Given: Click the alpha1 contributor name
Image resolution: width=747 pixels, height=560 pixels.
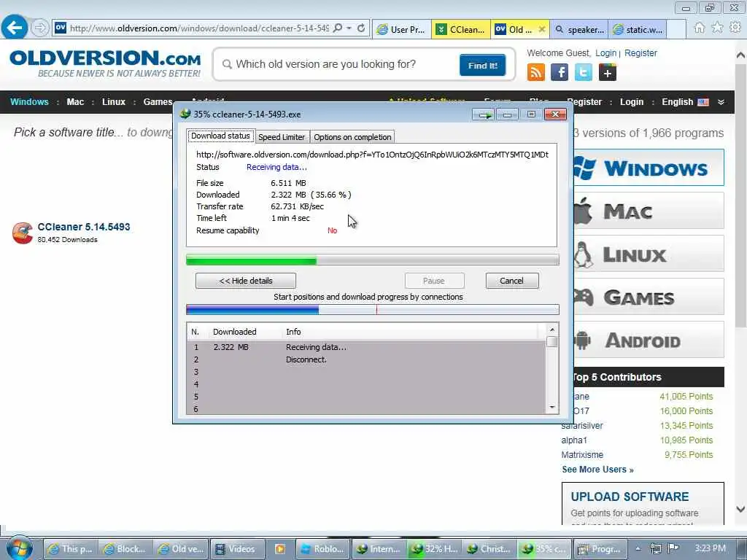Looking at the screenshot, I should [574, 440].
